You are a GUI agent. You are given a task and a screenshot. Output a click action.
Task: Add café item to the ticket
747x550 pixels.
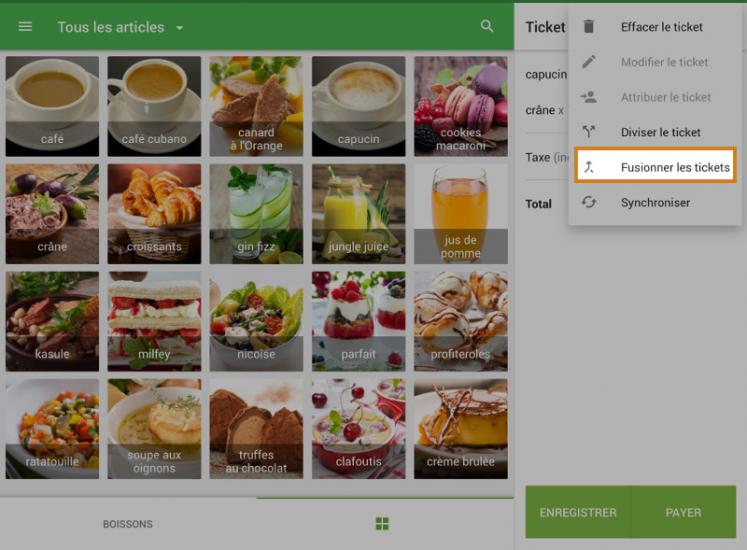52,106
